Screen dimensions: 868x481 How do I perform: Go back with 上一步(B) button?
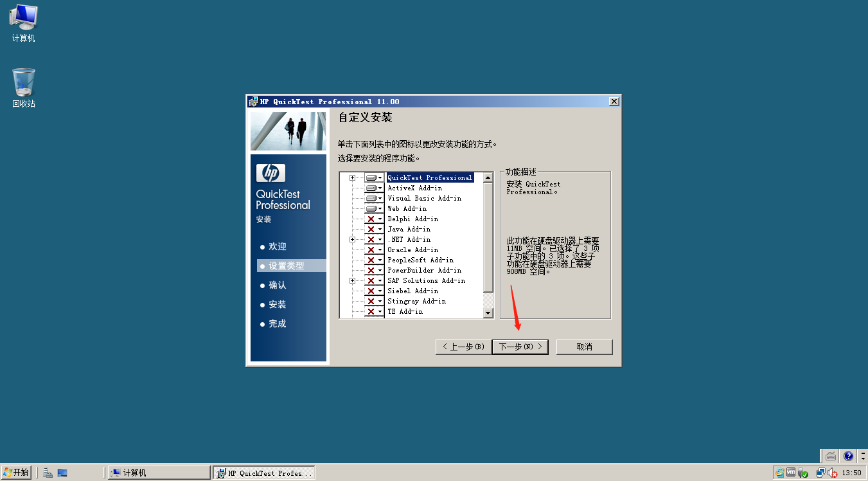pos(463,347)
